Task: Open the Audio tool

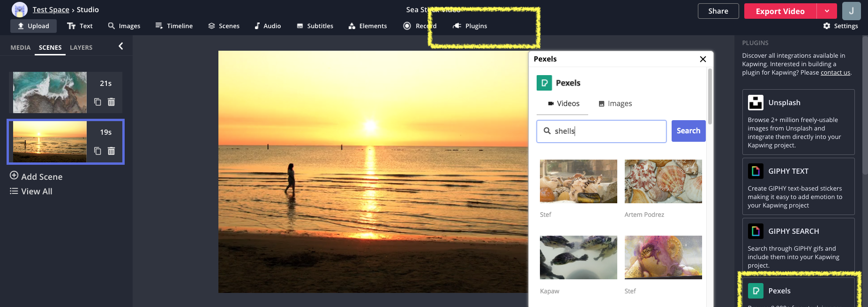Action: coord(268,26)
